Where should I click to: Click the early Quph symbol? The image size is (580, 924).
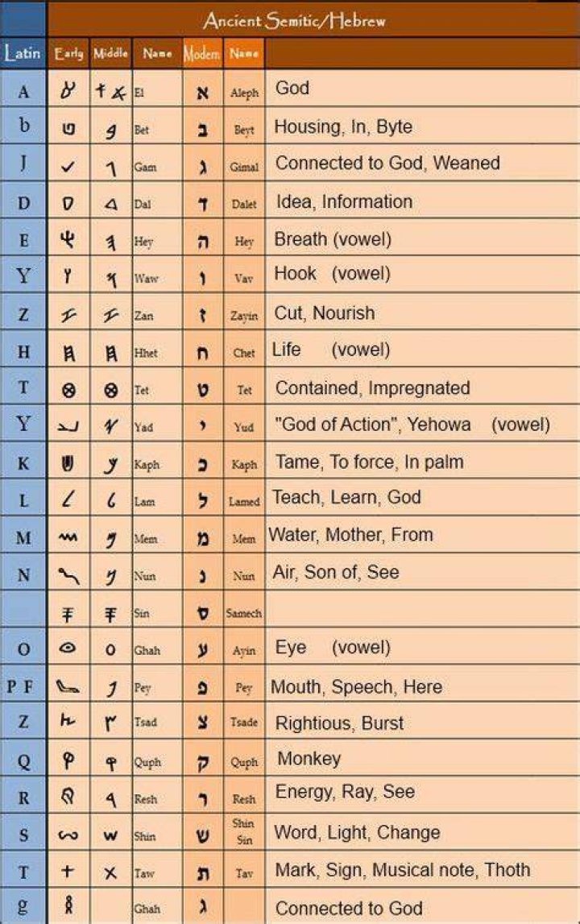[x=68, y=760]
